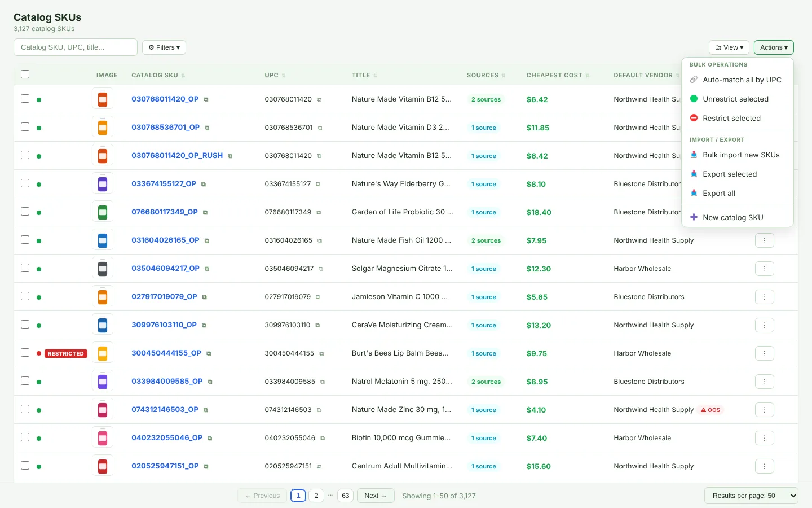Image resolution: width=812 pixels, height=508 pixels.
Task: Choose Export all from menu
Action: (x=738, y=194)
